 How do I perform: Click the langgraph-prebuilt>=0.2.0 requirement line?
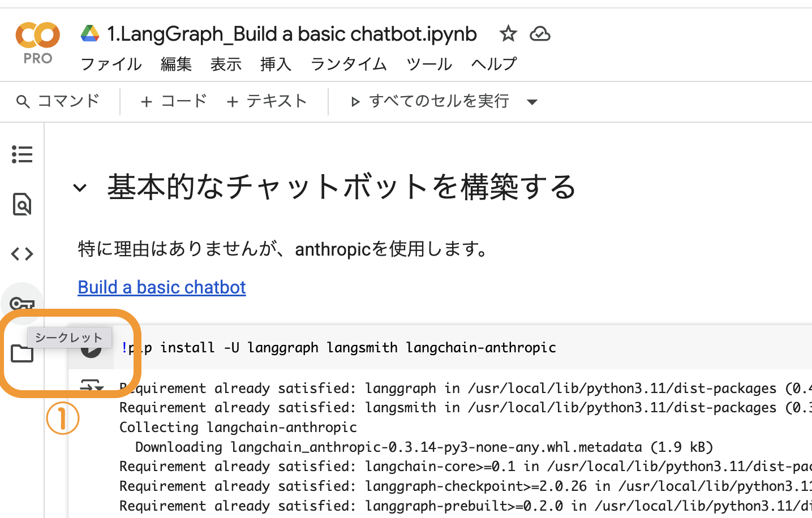click(x=465, y=506)
